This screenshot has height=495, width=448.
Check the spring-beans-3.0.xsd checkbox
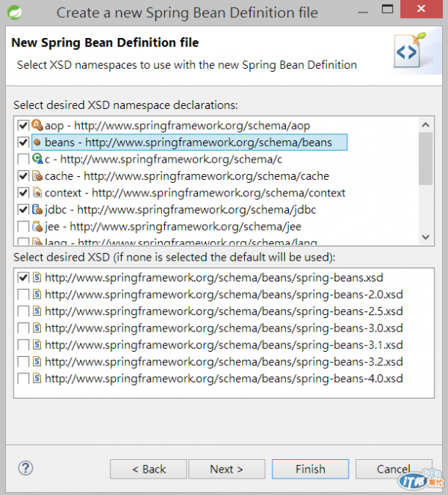point(23,328)
